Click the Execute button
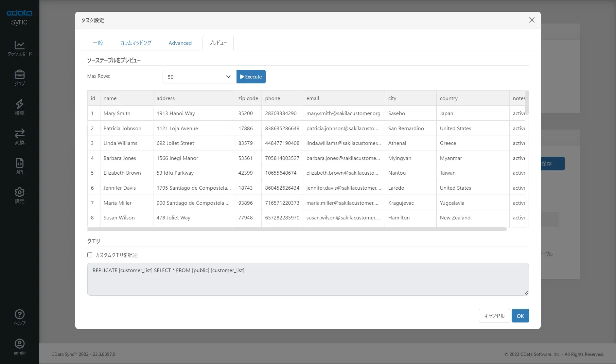Image resolution: width=616 pixels, height=364 pixels. (251, 77)
